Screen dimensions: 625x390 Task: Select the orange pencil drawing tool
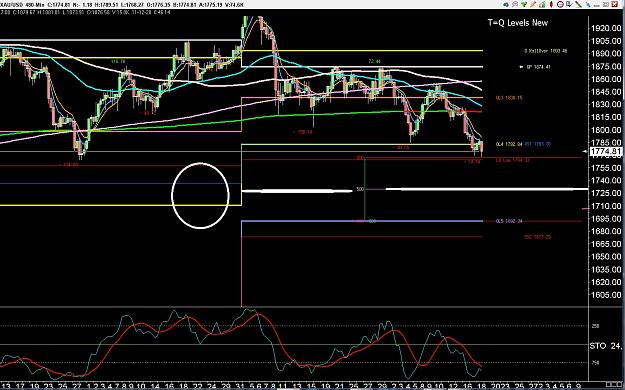tap(533, 4)
